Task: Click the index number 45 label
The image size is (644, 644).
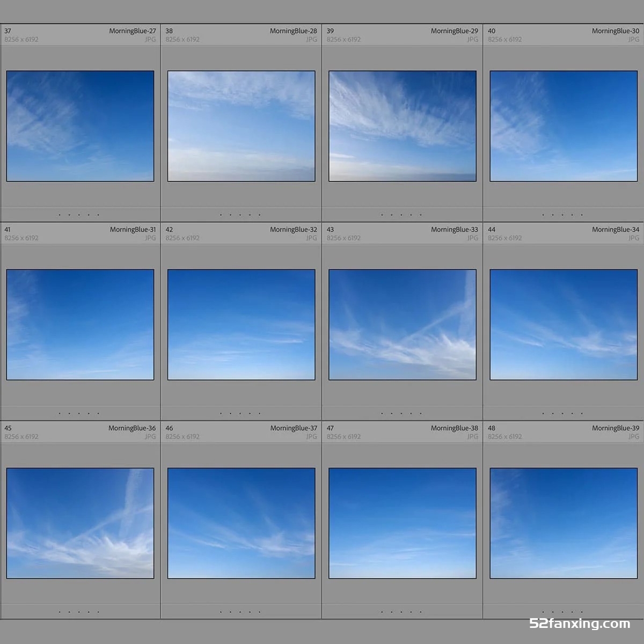Action: pyautogui.click(x=8, y=428)
